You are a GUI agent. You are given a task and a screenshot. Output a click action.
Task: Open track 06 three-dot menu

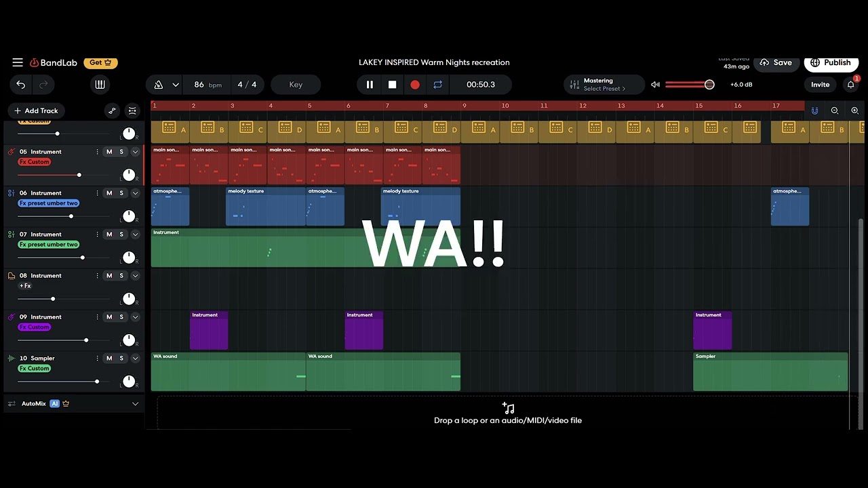tap(97, 193)
